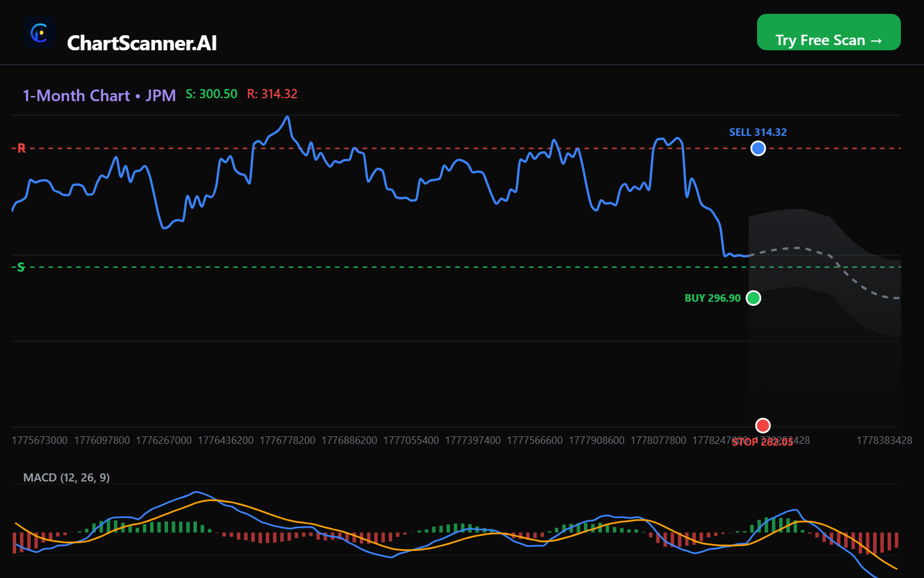The image size is (924, 578).
Task: Click the green S support line label
Action: (21, 267)
